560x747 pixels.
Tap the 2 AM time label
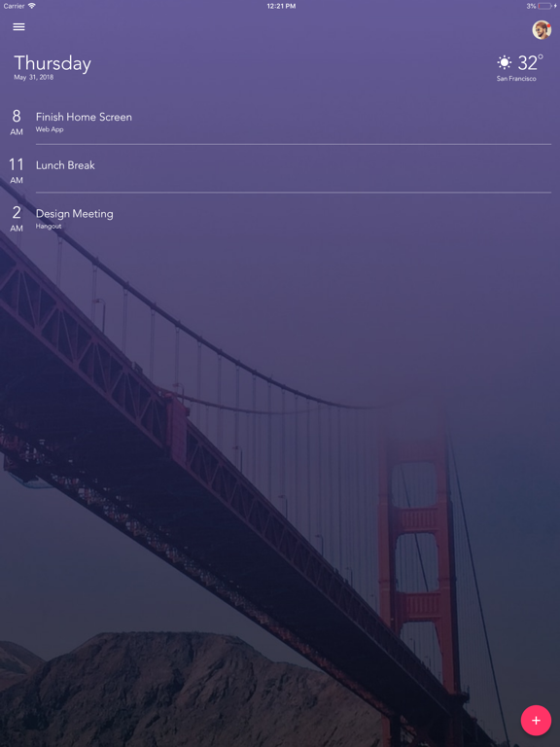[x=17, y=219]
